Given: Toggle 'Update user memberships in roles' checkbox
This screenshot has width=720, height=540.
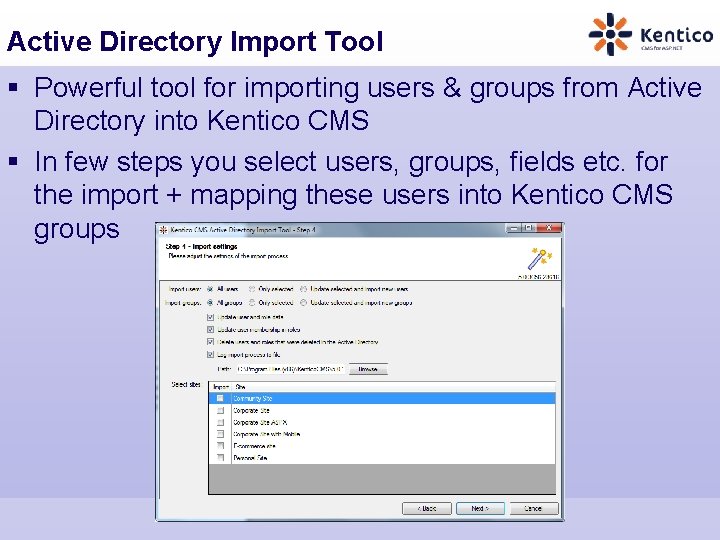Looking at the screenshot, I should [210, 329].
